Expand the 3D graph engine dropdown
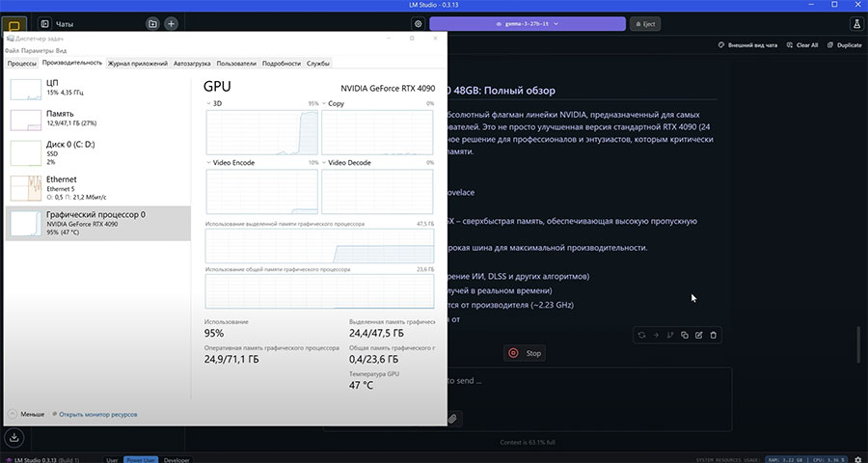Screen dimensions: 868x463 (x=208, y=103)
